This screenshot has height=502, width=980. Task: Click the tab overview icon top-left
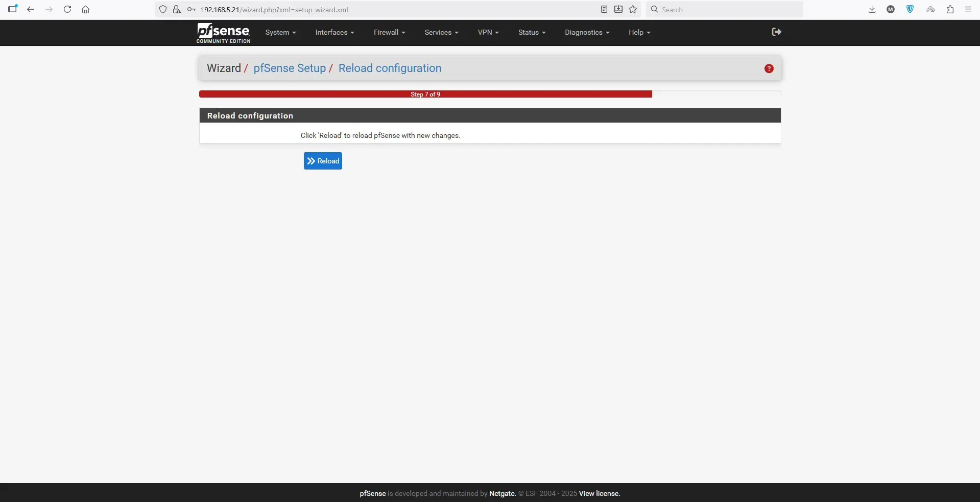coord(13,9)
